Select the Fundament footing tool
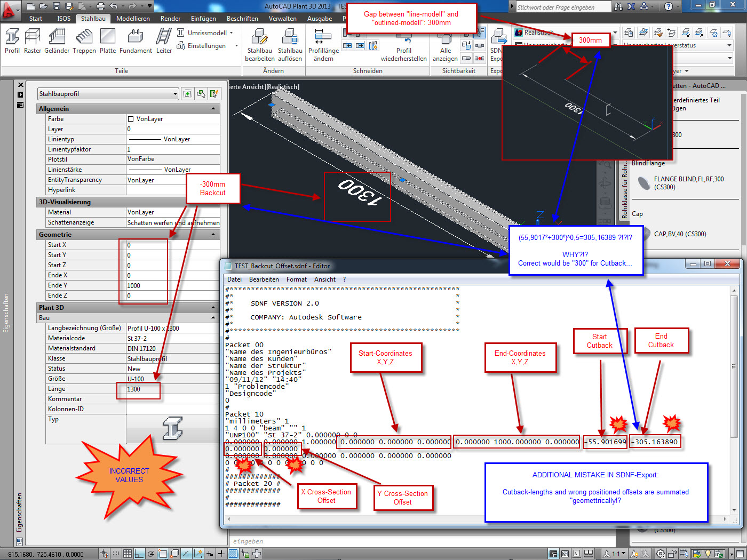The image size is (747, 560). (x=136, y=42)
